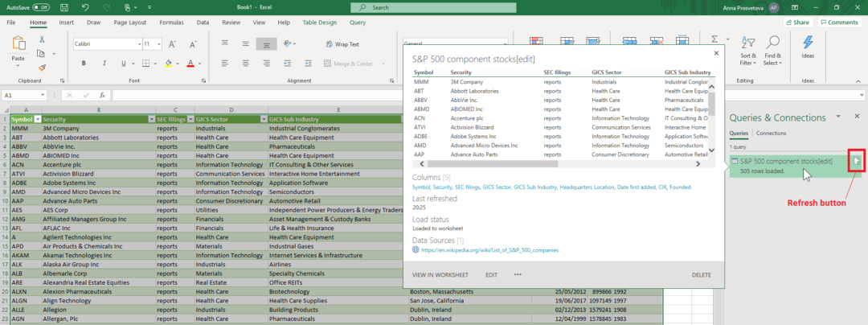The width and height of the screenshot is (868, 325).
Task: Click the Search box in the title bar
Action: tap(434, 7)
